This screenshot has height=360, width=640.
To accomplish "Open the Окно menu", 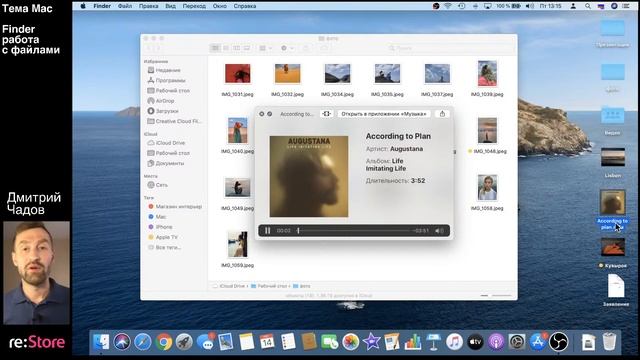I will point(220,6).
